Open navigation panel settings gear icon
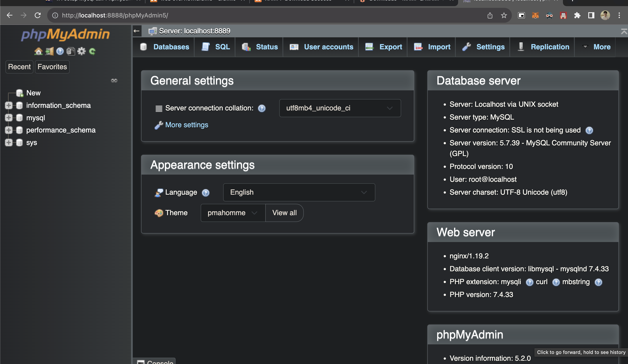 [81, 51]
